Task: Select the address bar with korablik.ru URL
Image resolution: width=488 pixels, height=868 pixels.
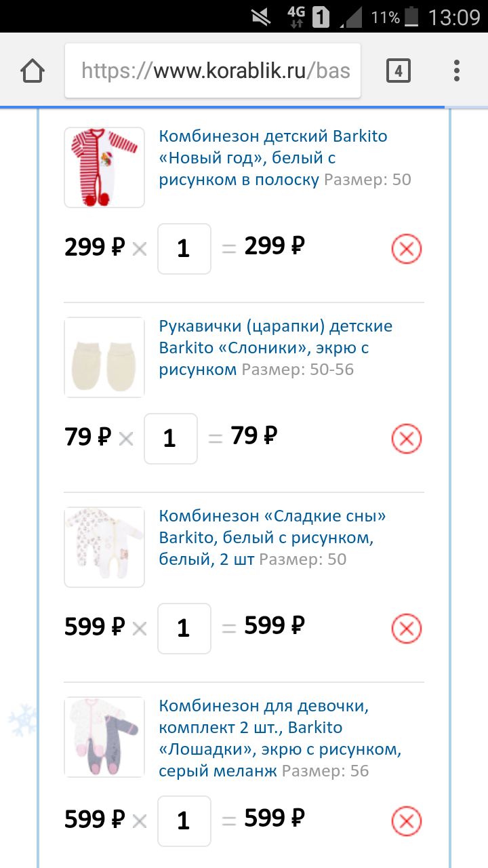Action: (213, 71)
